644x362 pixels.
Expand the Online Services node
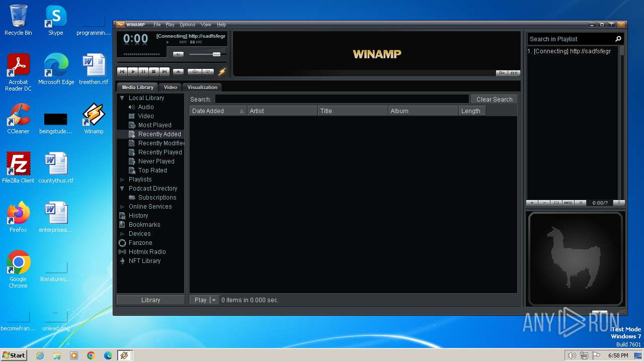[x=122, y=207]
